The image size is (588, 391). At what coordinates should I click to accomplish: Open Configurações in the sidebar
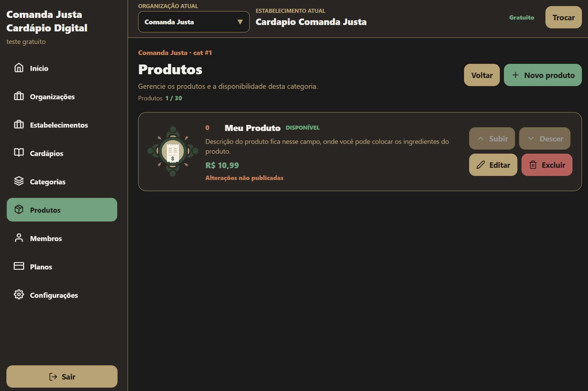tap(62, 295)
